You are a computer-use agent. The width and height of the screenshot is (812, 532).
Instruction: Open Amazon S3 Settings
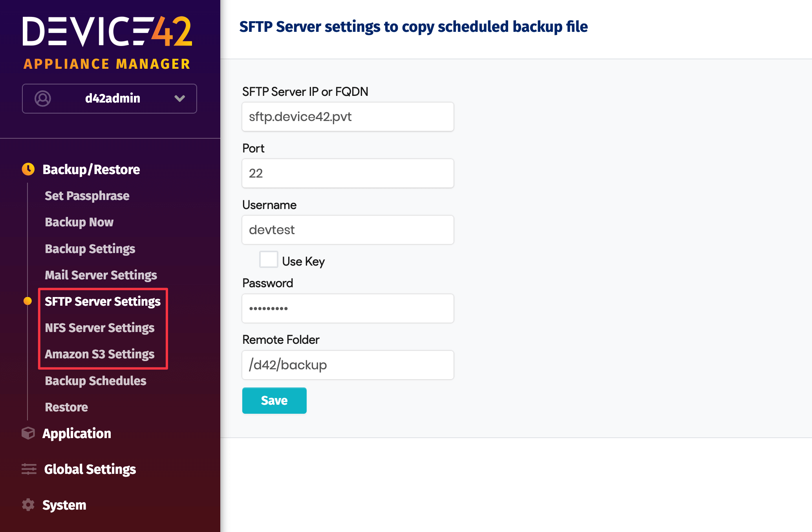tap(99, 354)
